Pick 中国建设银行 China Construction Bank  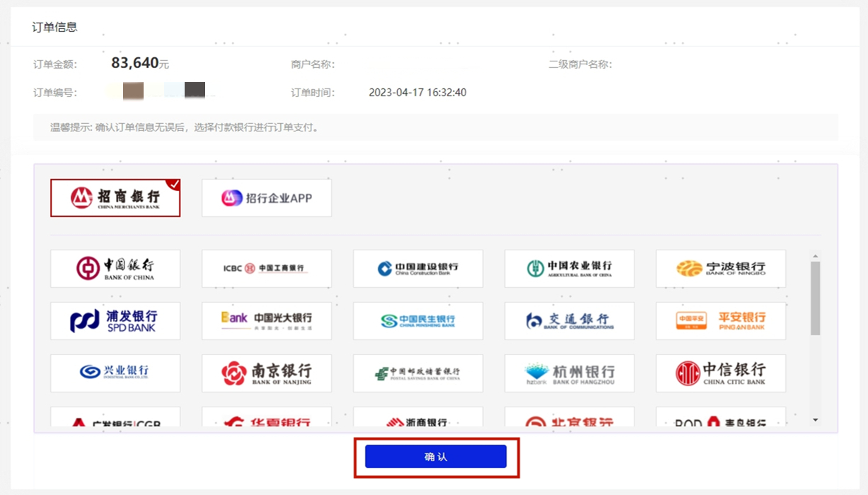pyautogui.click(x=418, y=269)
